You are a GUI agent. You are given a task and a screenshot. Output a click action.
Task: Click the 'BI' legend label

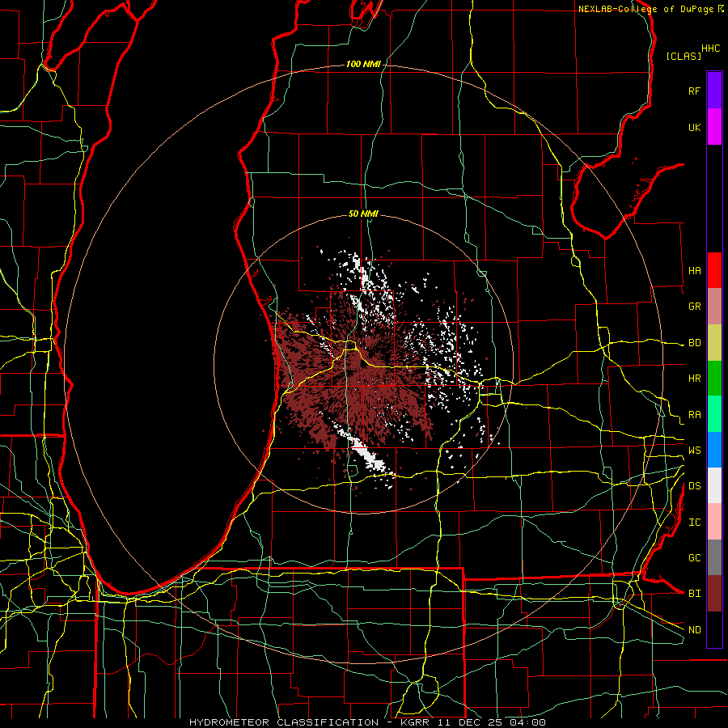coord(694,594)
